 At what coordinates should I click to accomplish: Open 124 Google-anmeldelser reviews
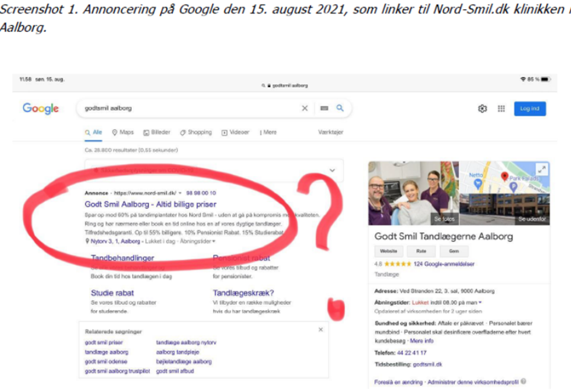(444, 264)
